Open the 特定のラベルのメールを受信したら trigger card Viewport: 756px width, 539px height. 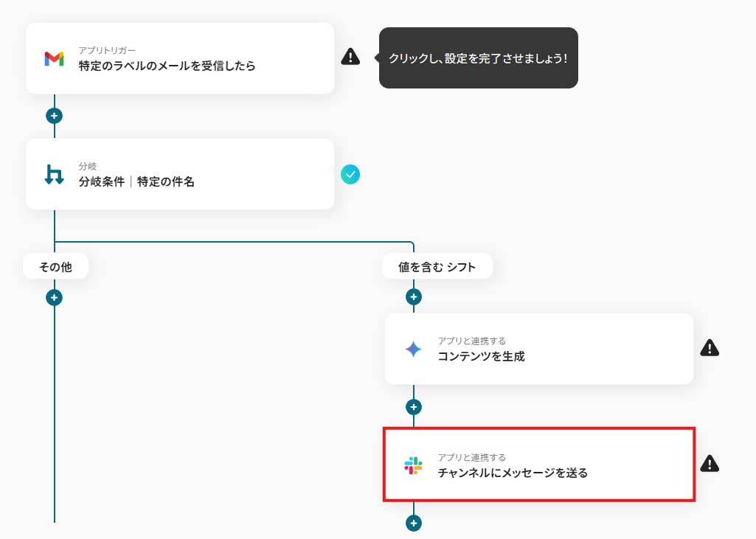pos(180,58)
